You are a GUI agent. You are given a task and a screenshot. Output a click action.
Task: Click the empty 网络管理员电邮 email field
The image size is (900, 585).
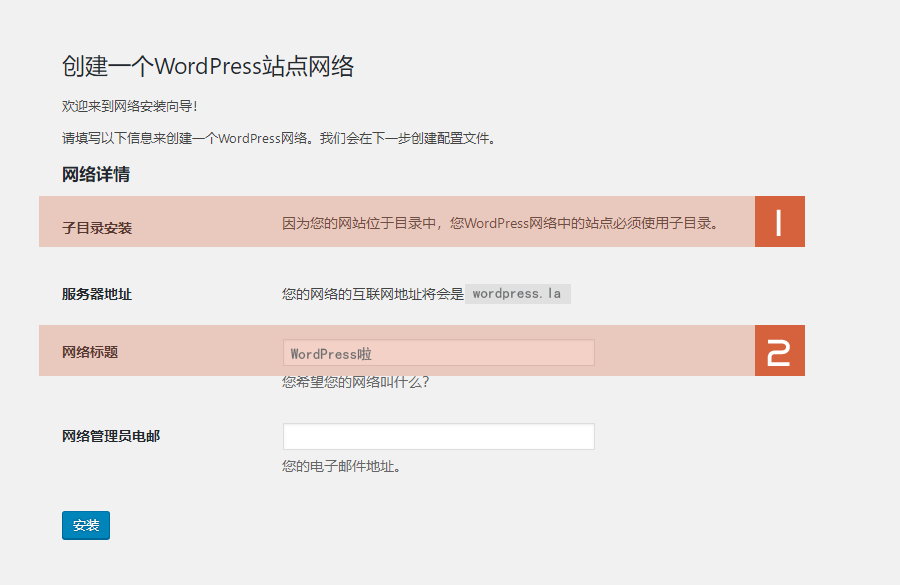(x=437, y=436)
